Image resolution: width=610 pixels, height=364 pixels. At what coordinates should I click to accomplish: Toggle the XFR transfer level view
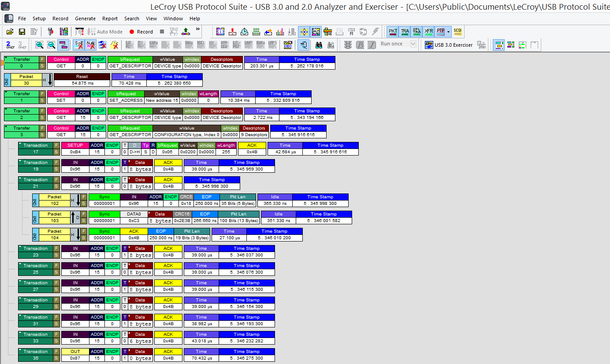(428, 32)
